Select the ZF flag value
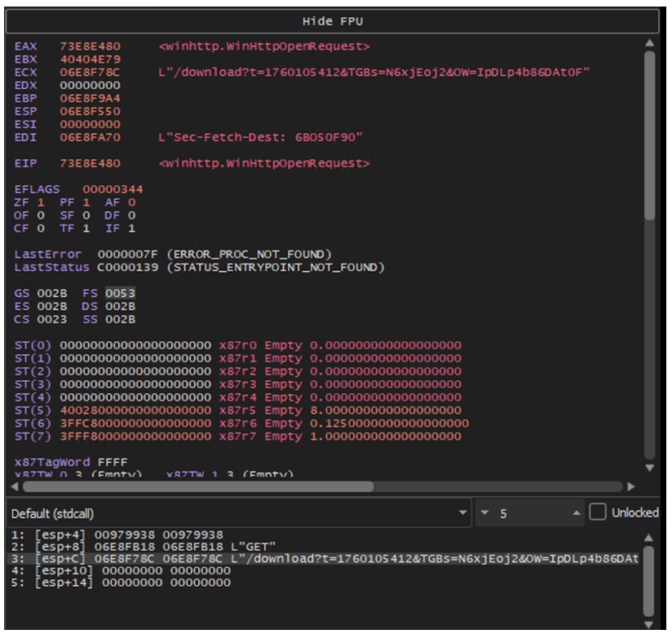672x634 pixels. [x=42, y=202]
